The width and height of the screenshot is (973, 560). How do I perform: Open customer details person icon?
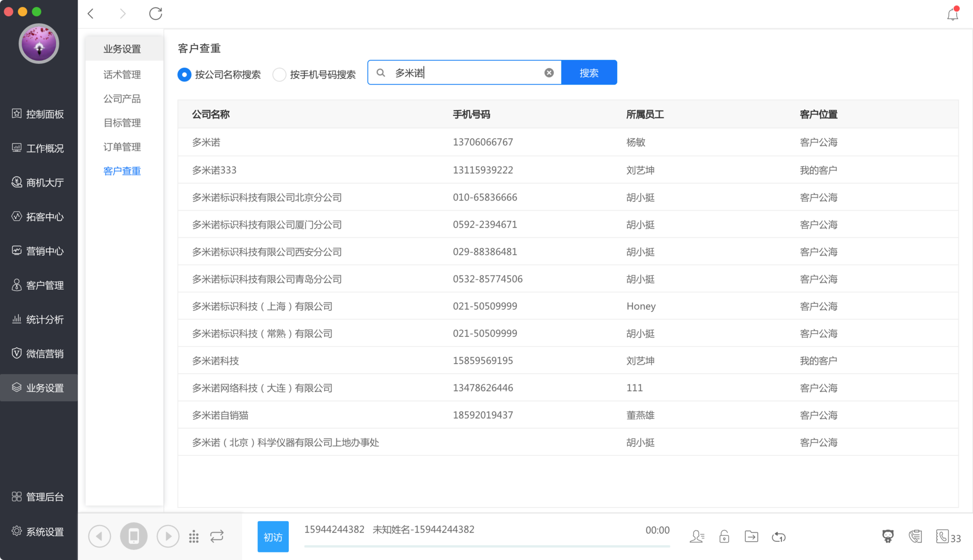pyautogui.click(x=697, y=536)
